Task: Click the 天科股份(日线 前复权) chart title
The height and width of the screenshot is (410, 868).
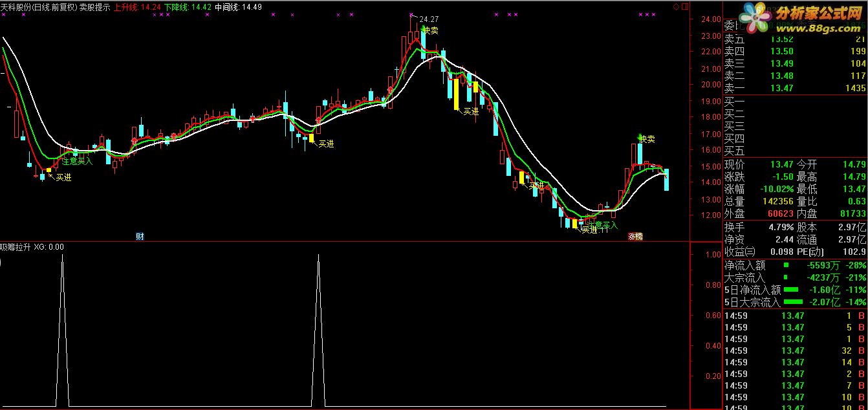Action: 39,7
